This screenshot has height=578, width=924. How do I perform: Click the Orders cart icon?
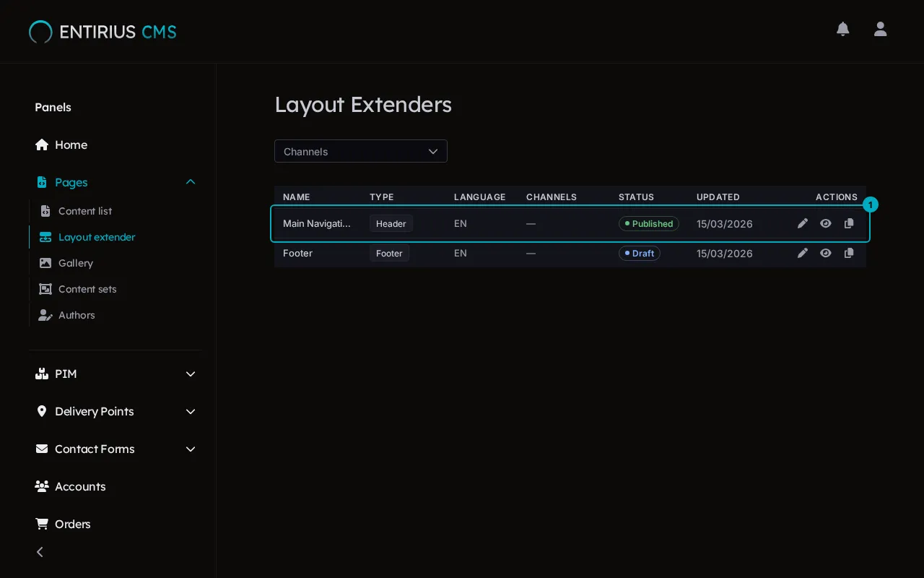[42, 524]
